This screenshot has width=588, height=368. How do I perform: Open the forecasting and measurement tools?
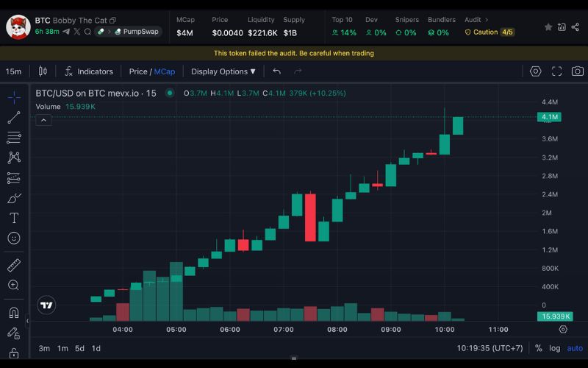(14, 177)
